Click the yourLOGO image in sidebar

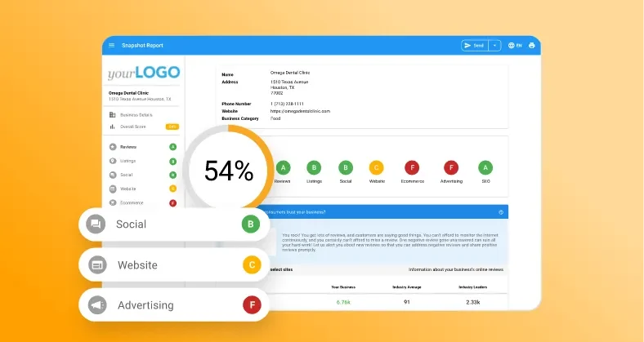pos(143,73)
